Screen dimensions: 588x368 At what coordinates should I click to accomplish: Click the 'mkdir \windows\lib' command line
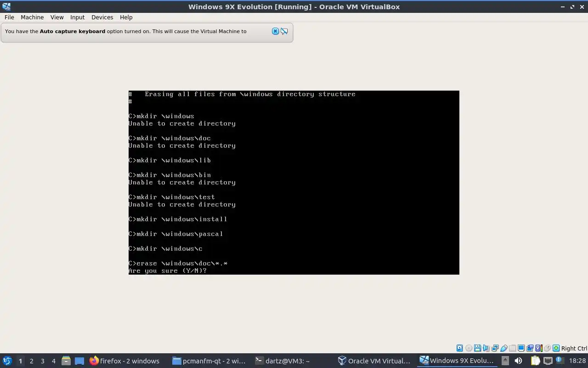point(170,161)
